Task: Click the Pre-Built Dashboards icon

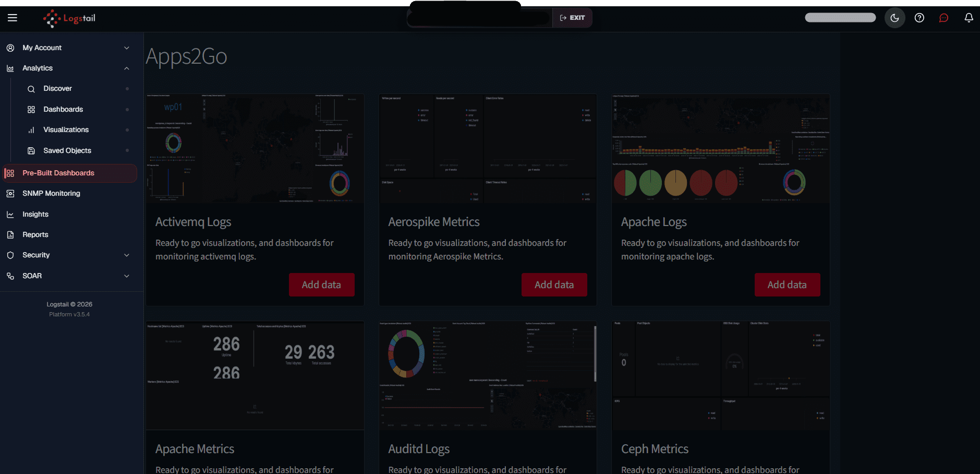Action: point(10,173)
